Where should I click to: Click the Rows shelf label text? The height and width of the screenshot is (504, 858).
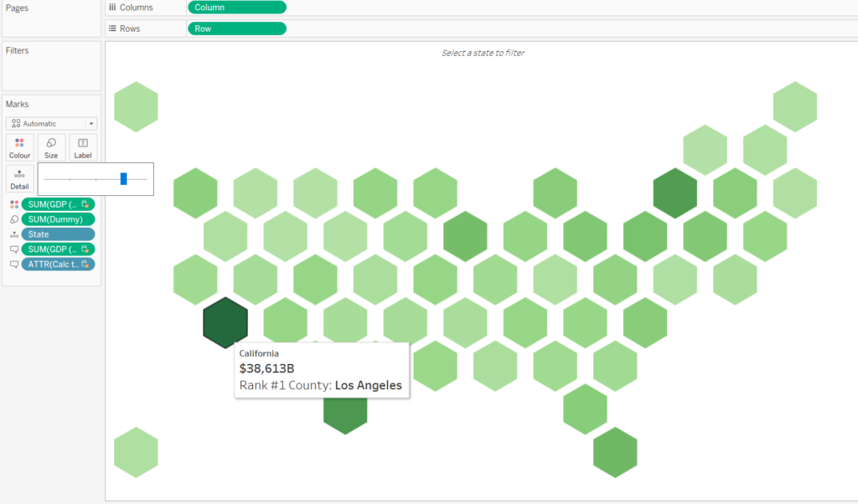pos(130,28)
